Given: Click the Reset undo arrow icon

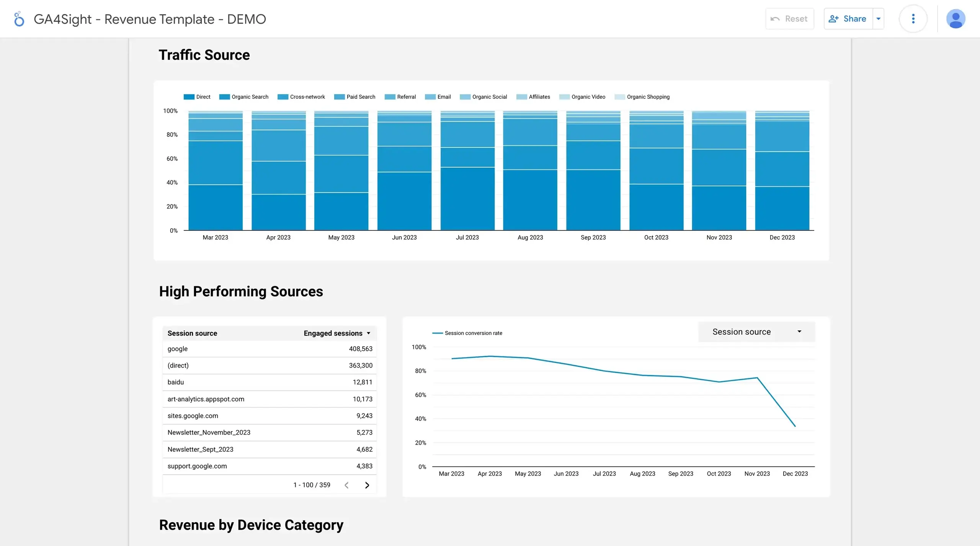Looking at the screenshot, I should [x=775, y=19].
